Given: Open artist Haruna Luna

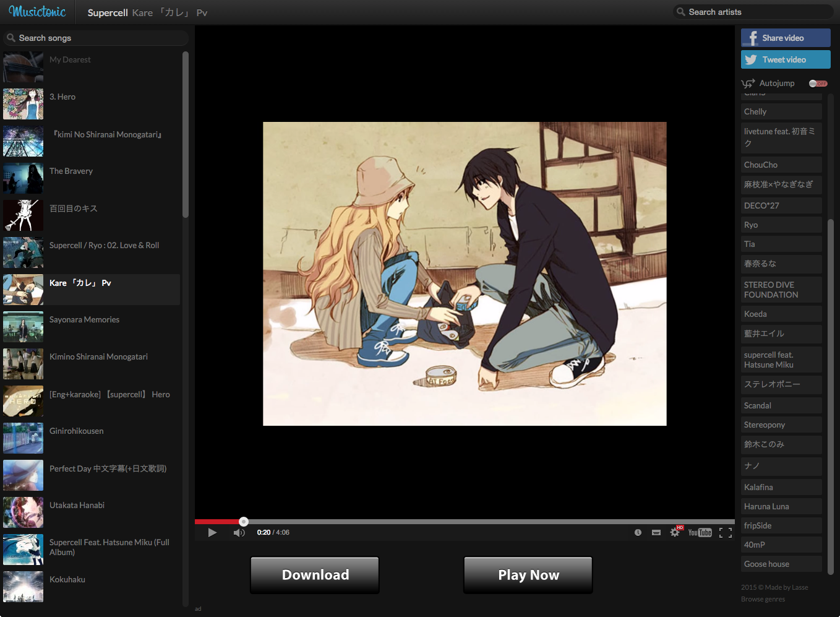Looking at the screenshot, I should (781, 506).
